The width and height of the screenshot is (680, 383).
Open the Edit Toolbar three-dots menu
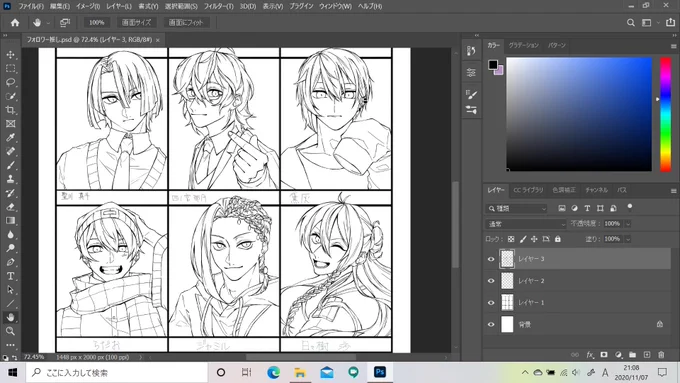click(x=10, y=345)
